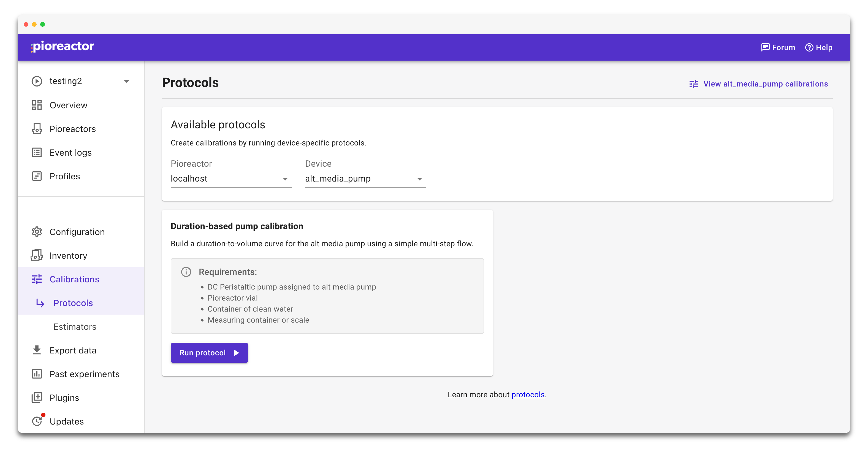The image size is (868, 454).
Task: Click the pioreactor logo in the header
Action: [62, 47]
